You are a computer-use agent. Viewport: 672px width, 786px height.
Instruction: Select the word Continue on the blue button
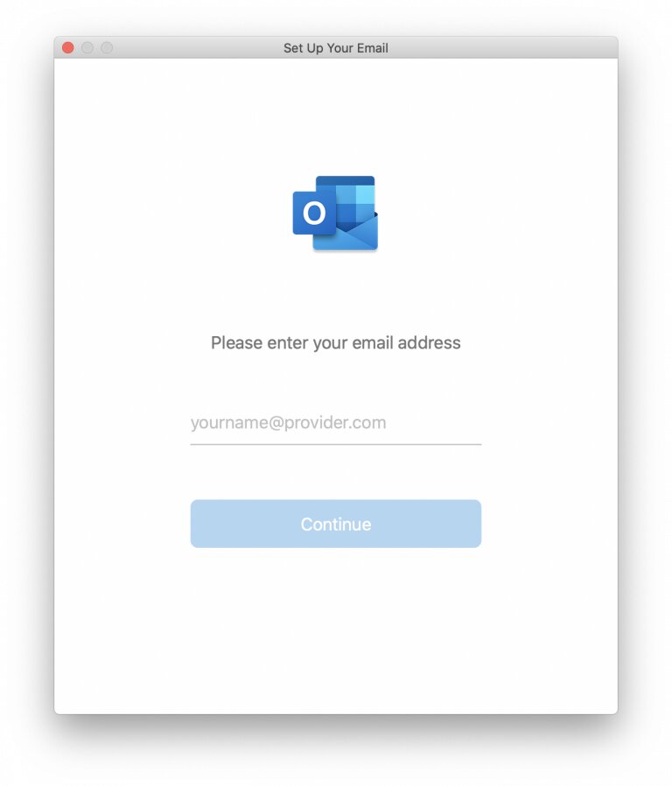[336, 524]
